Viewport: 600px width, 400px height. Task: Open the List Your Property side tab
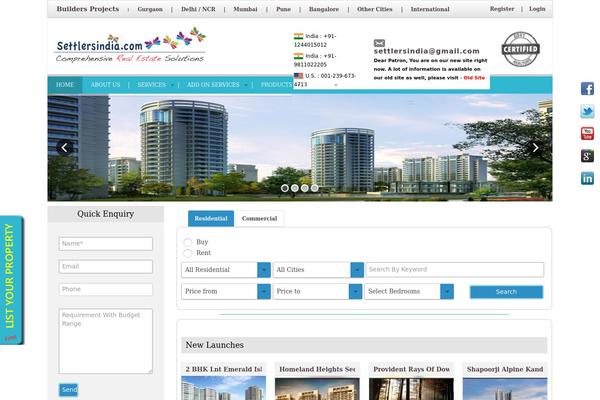pos(11,280)
